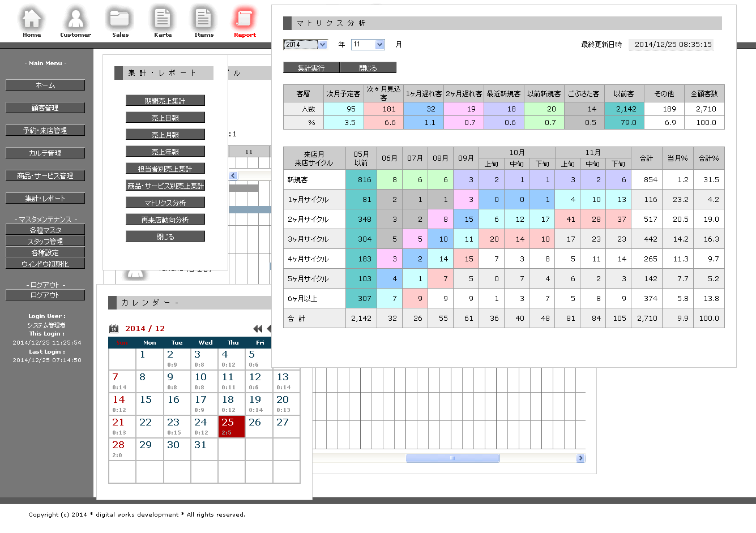Click the left arrow icon in schedule panel

[x=233, y=176]
